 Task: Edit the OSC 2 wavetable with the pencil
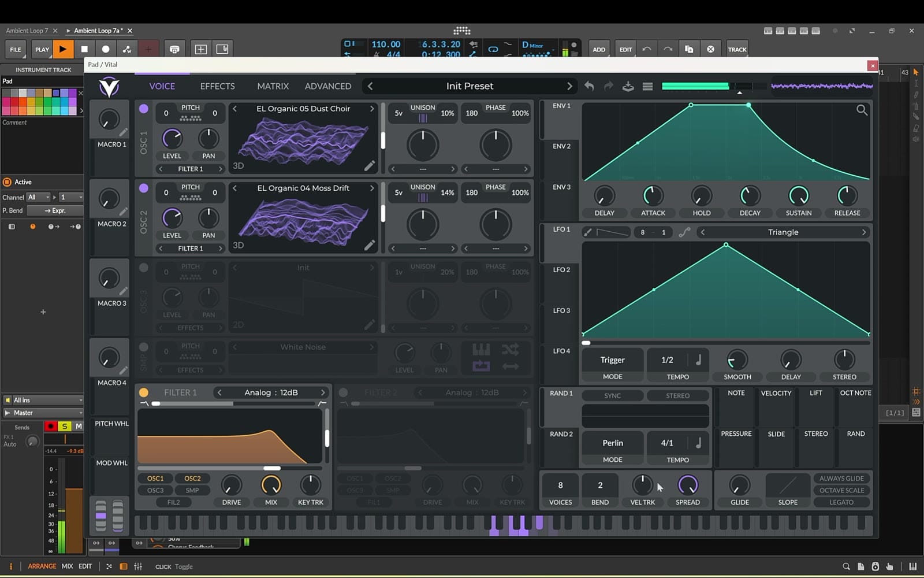pyautogui.click(x=370, y=245)
